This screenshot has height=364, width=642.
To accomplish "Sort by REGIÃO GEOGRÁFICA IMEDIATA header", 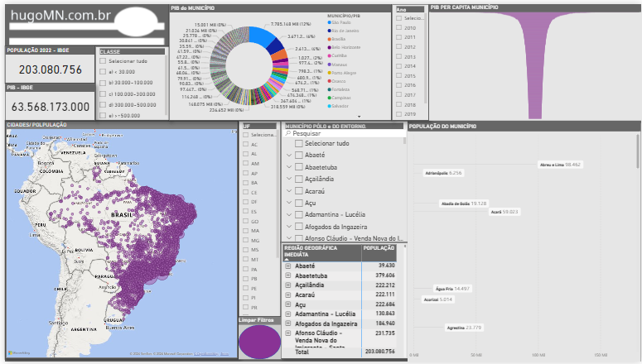I will (x=318, y=251).
